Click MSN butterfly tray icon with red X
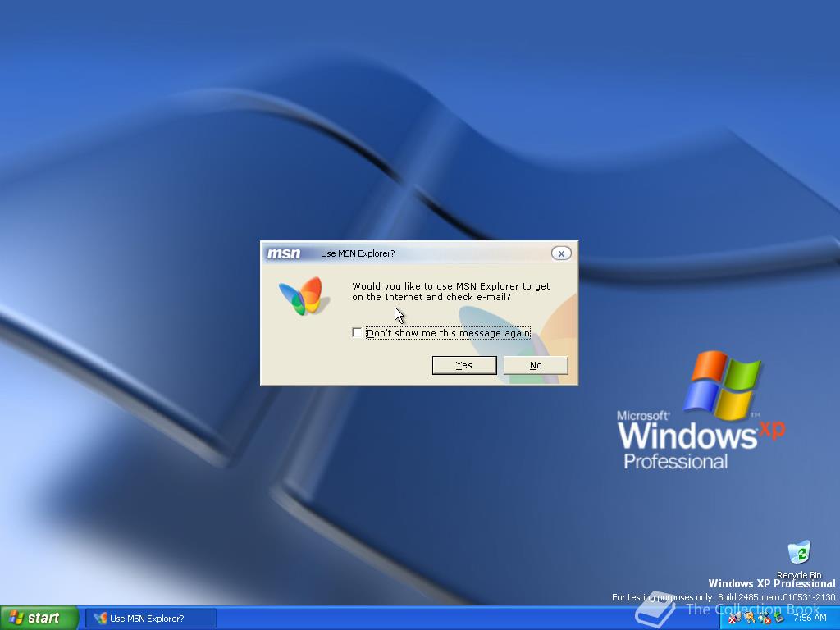The height and width of the screenshot is (630, 840). point(735,618)
